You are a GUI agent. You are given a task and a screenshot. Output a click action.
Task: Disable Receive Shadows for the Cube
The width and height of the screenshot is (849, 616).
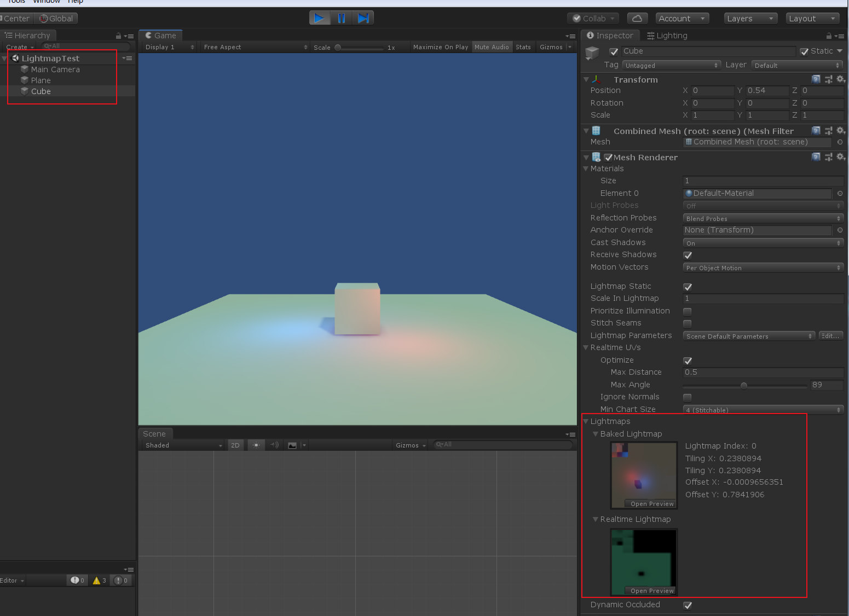(x=687, y=255)
